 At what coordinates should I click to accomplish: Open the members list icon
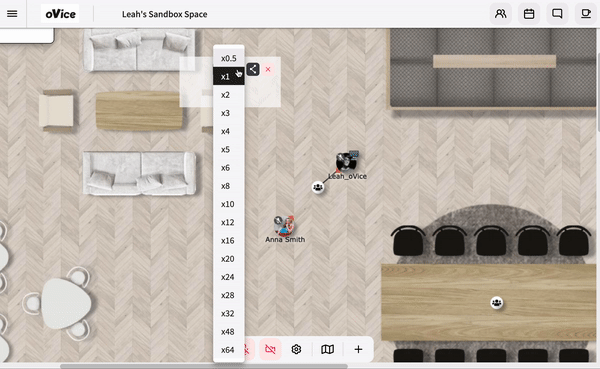501,14
